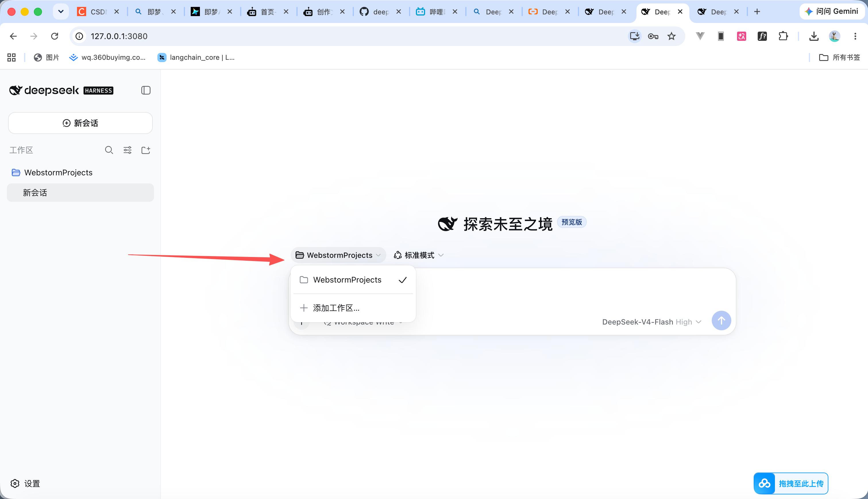The image size is (868, 499).
Task: Open Vue devtools extension icon
Action: click(701, 36)
